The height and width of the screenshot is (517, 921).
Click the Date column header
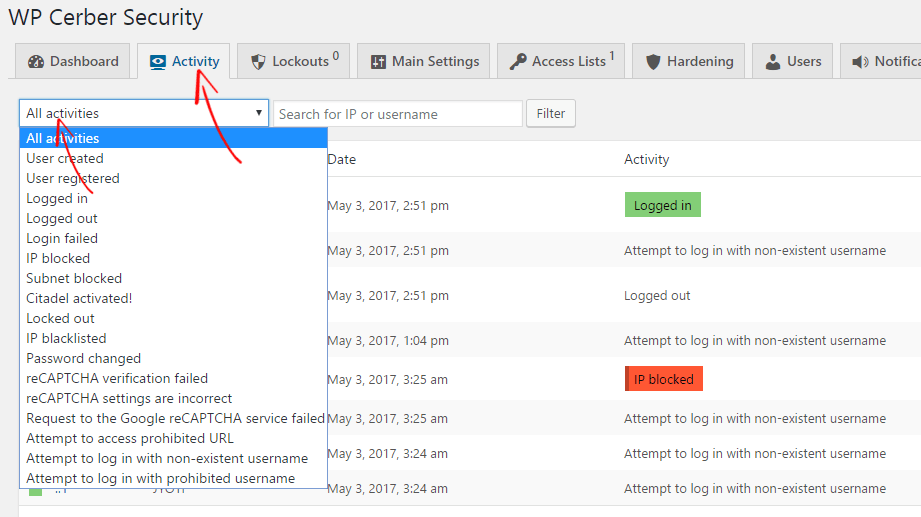(342, 159)
